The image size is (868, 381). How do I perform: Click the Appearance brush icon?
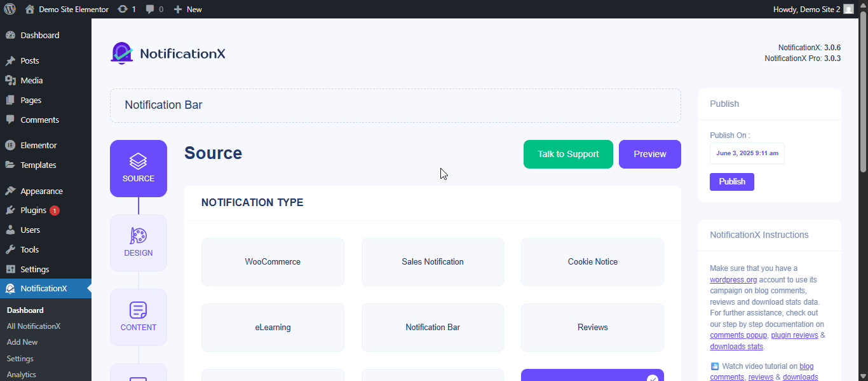[10, 191]
